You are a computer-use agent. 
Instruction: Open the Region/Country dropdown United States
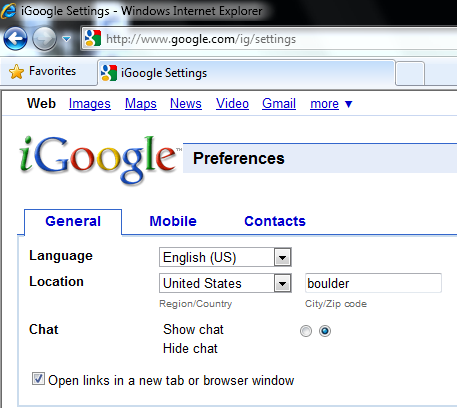225,283
